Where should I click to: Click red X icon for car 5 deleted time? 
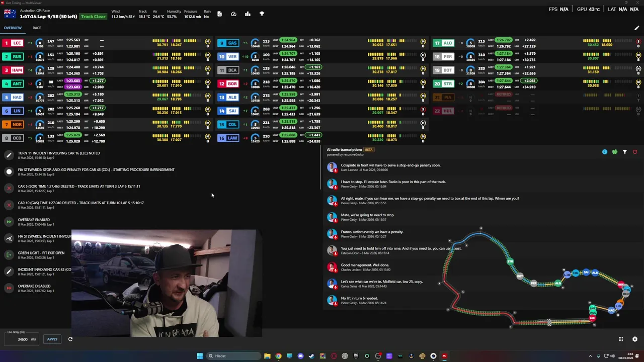(x=9, y=189)
